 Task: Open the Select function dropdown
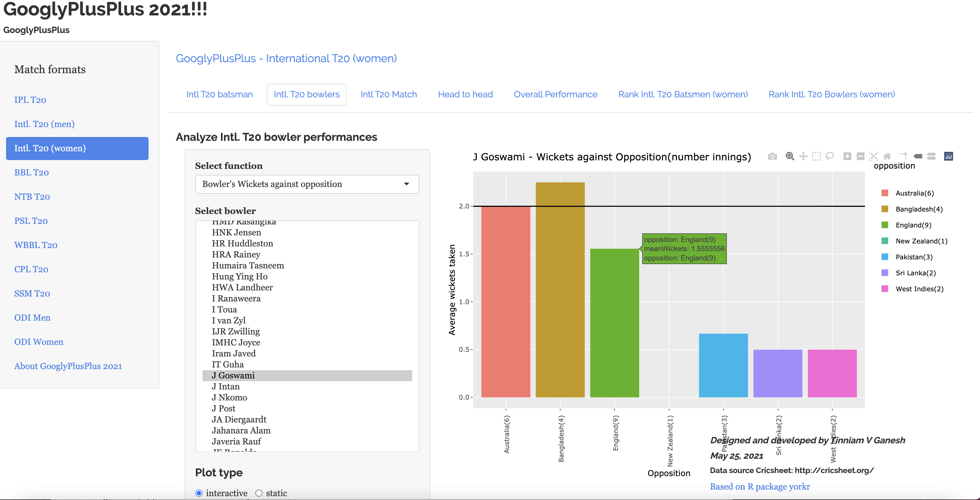(307, 184)
